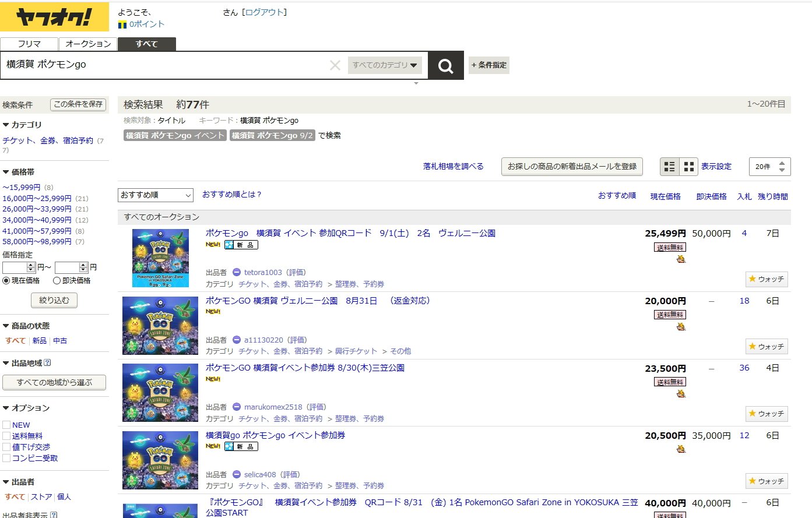812x518 pixels.
Task: Click the search magnifier button
Action: click(x=446, y=65)
